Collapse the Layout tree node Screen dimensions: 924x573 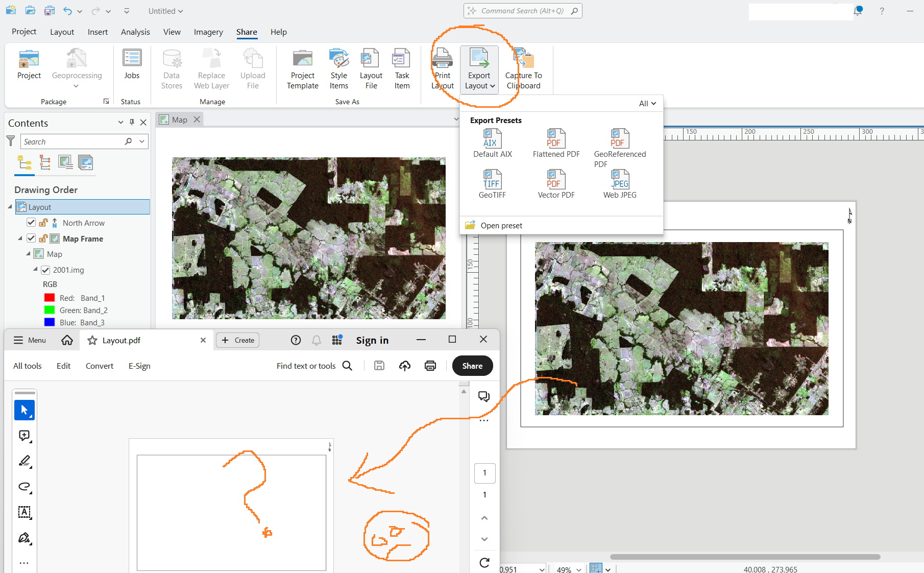pos(10,207)
